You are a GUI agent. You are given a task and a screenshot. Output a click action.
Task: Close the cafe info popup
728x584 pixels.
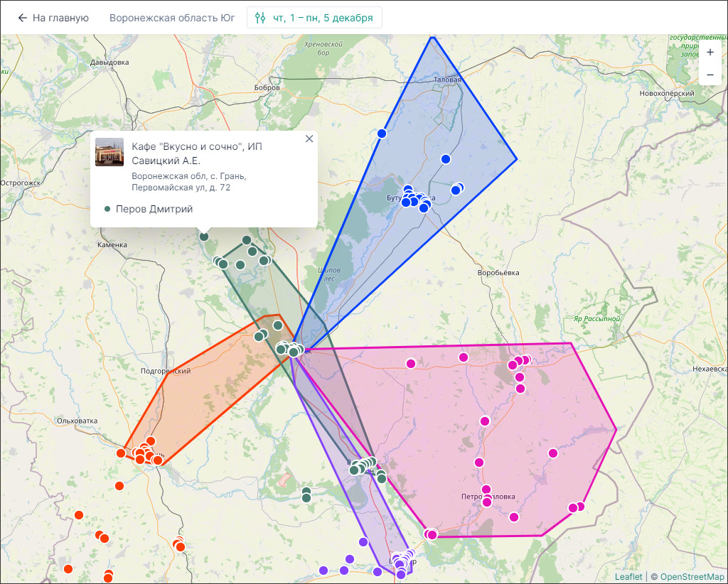[x=309, y=139]
